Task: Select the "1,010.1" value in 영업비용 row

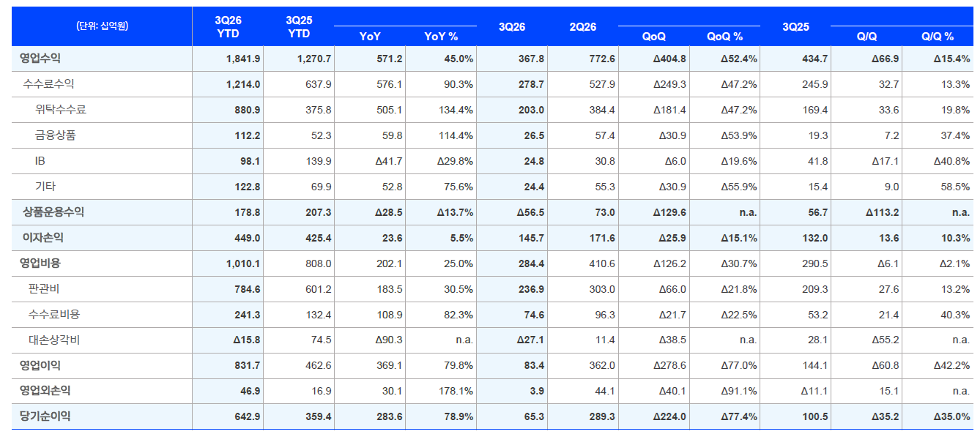Action: 244,263
